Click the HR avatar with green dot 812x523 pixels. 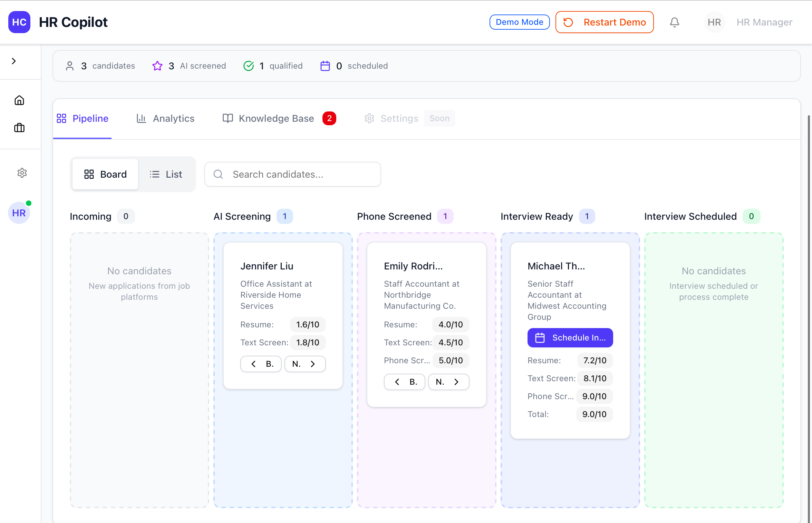pyautogui.click(x=19, y=213)
